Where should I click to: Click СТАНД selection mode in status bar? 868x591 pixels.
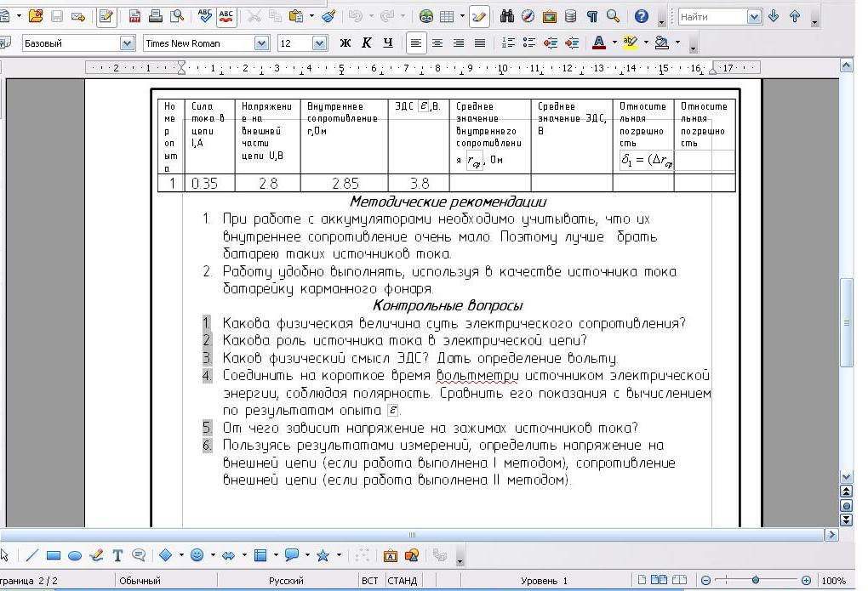click(402, 581)
